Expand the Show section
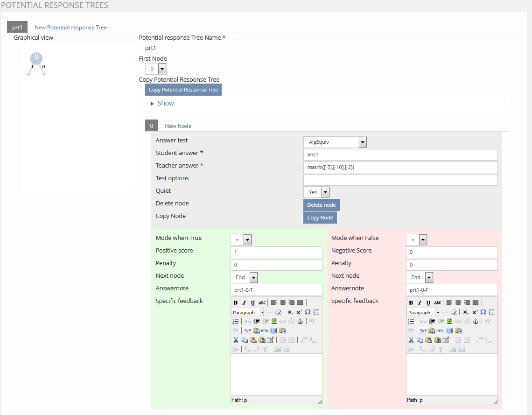The width and height of the screenshot is (532, 415). [x=162, y=104]
